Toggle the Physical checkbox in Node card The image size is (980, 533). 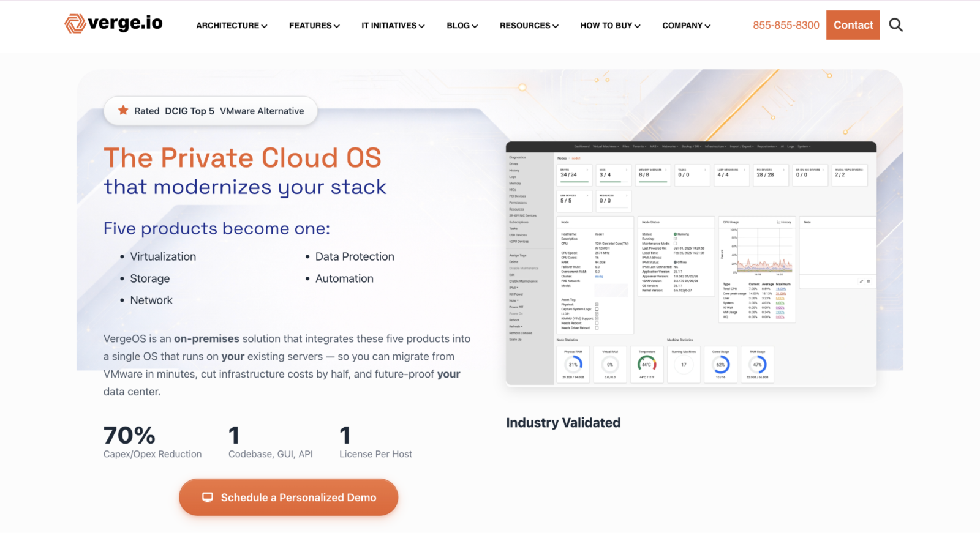tap(597, 304)
